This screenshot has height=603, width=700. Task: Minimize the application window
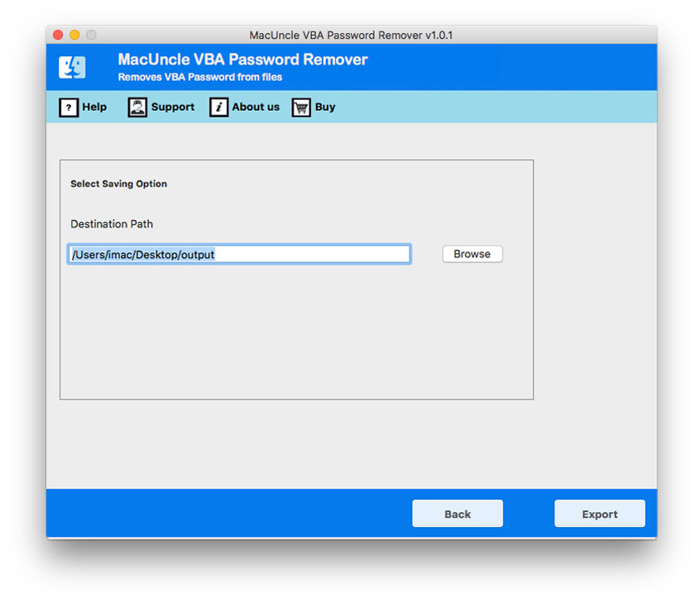click(x=74, y=35)
